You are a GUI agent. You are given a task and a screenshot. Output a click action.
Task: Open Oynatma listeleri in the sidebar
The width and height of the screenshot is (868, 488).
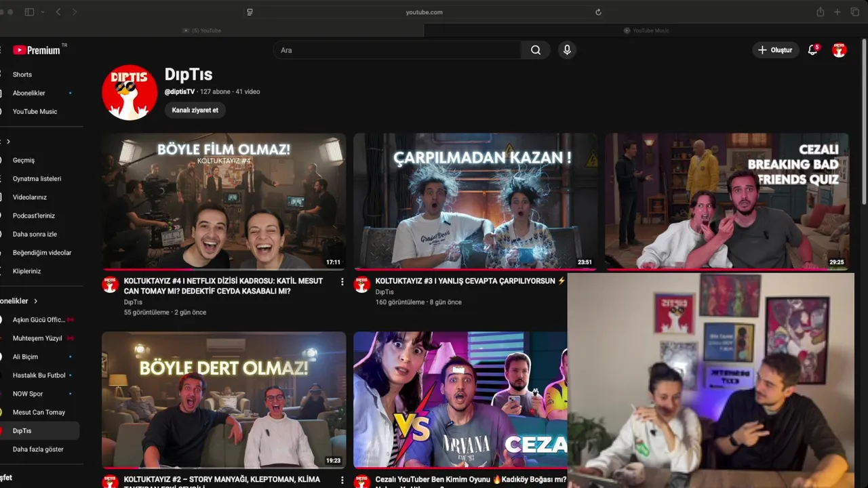[37, 179]
